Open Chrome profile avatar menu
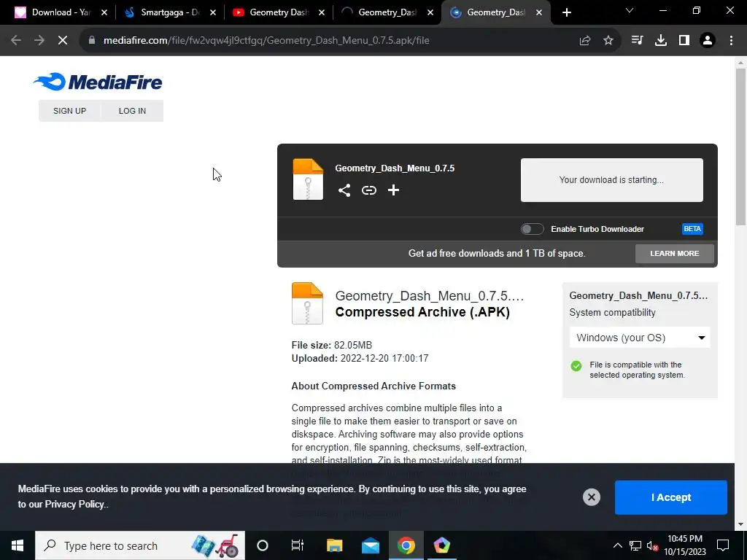Viewport: 747px width, 560px height. tap(708, 41)
